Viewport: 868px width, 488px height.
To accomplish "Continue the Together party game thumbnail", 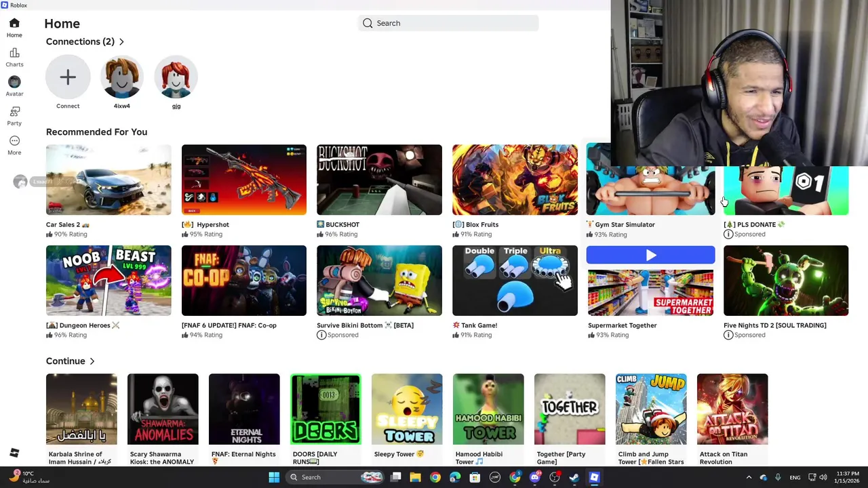I will (x=570, y=409).
